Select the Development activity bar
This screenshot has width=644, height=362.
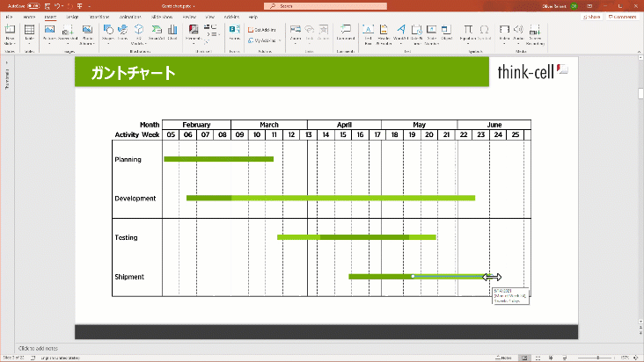(331, 198)
